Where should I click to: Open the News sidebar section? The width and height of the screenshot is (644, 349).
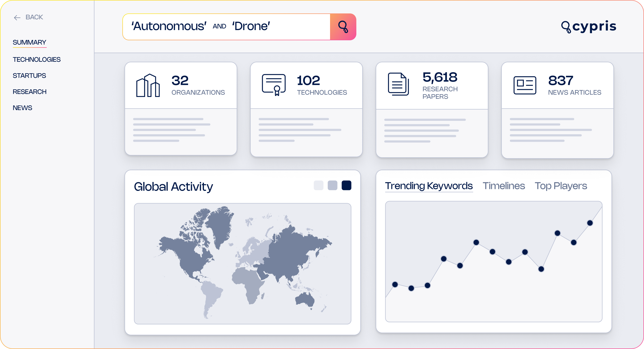pyautogui.click(x=23, y=108)
